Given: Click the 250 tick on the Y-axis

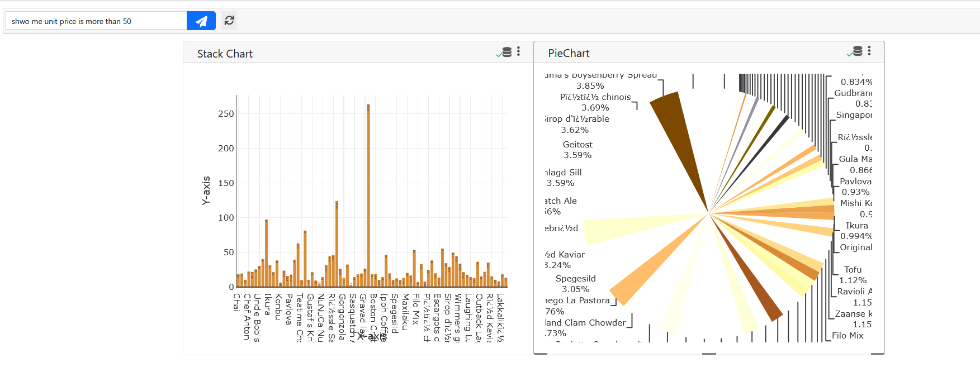Looking at the screenshot, I should point(226,114).
